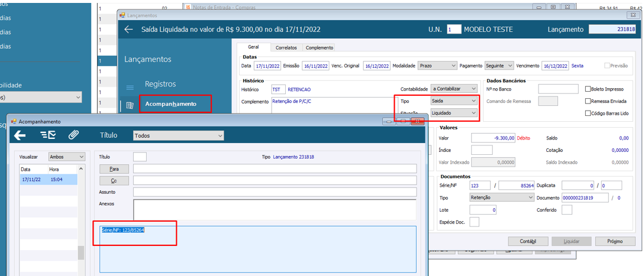
Task: Click the Assunto field in Acompanhamento
Action: point(275,191)
